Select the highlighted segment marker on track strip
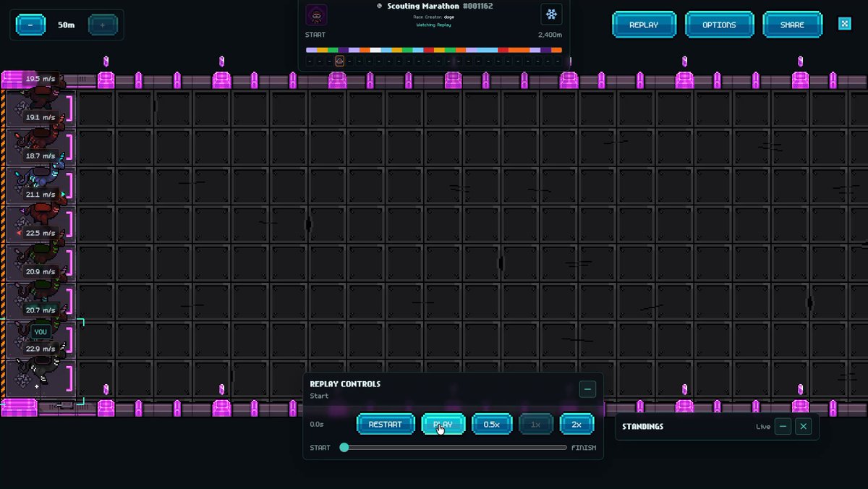868x489 pixels. pyautogui.click(x=339, y=61)
